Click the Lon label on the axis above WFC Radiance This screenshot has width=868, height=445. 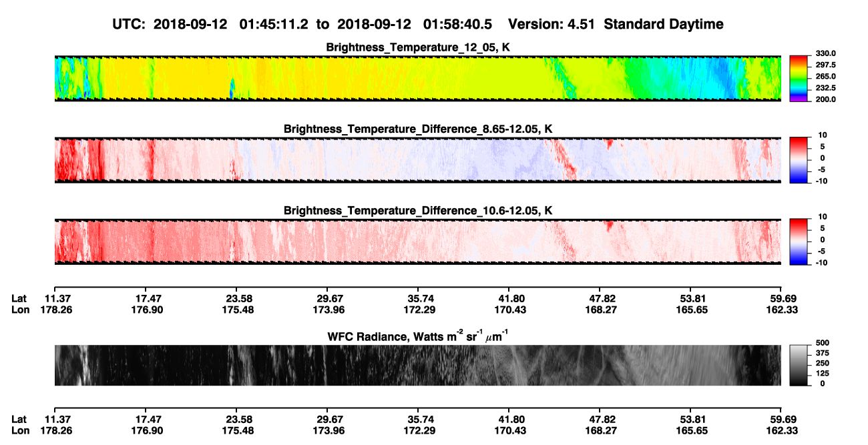(19, 310)
